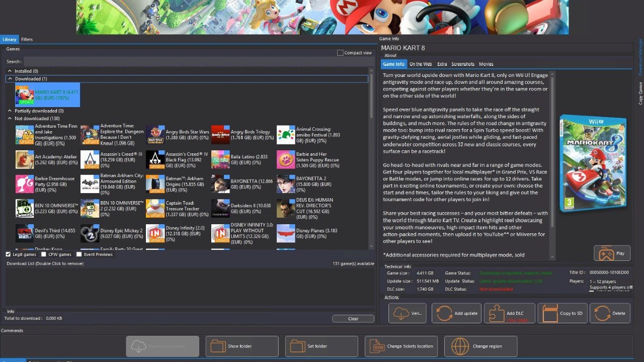The height and width of the screenshot is (362, 644).
Task: Pick the Angry Birds Trilogy icon
Action: [220, 135]
